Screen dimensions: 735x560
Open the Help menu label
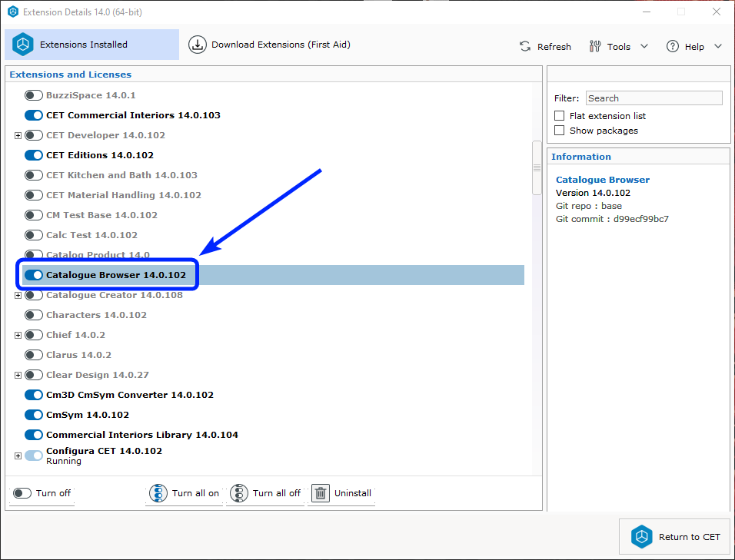click(x=694, y=47)
